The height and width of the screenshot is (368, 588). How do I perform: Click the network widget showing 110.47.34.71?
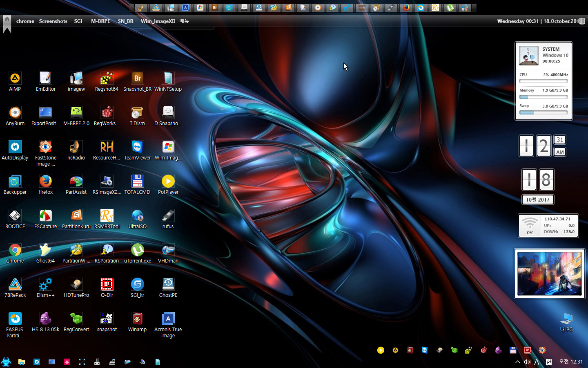point(548,226)
